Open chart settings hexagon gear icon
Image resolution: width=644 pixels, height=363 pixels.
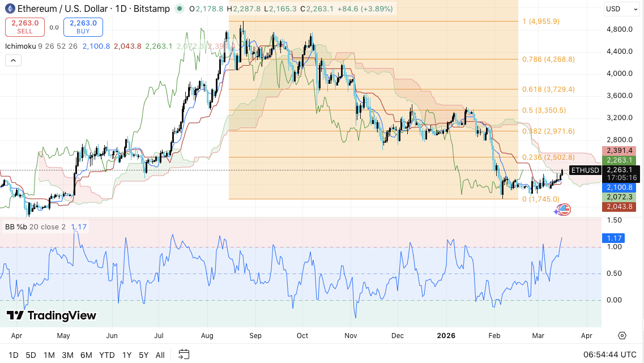[622, 335]
